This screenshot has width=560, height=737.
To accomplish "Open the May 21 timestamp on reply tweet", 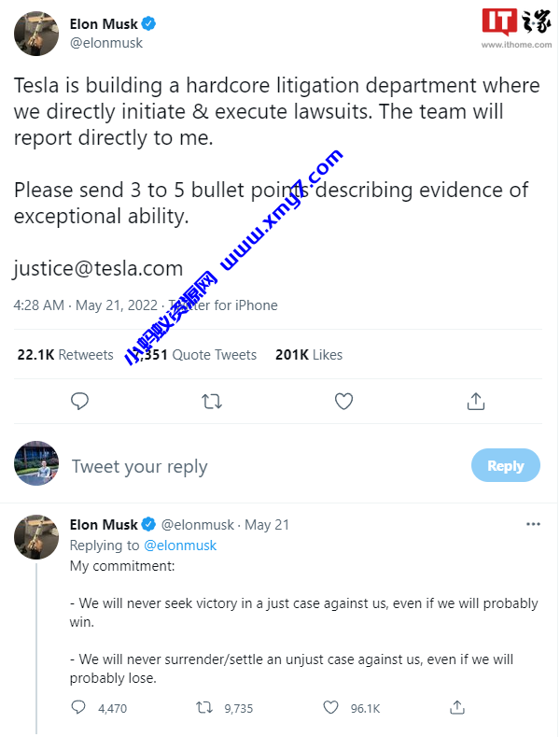I will (268, 525).
